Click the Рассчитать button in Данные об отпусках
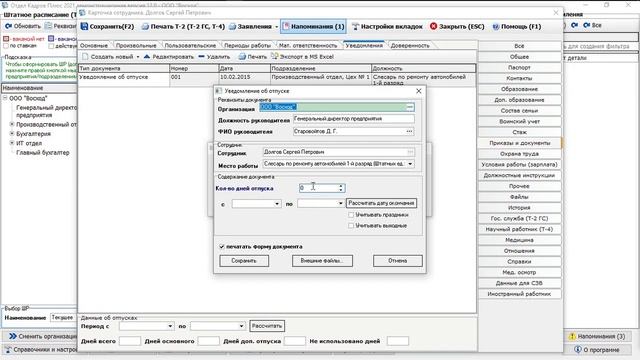This screenshot has width=640, height=360. coord(267,326)
